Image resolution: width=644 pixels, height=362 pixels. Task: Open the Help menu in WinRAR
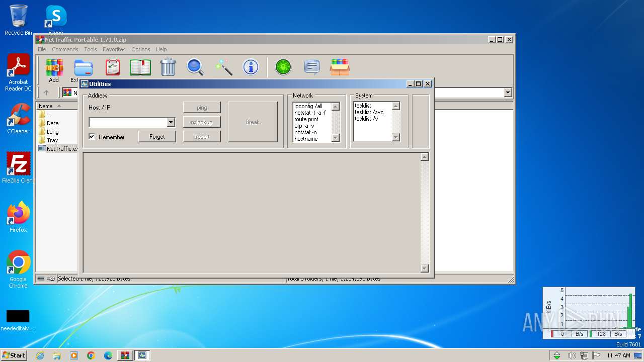[x=161, y=49]
